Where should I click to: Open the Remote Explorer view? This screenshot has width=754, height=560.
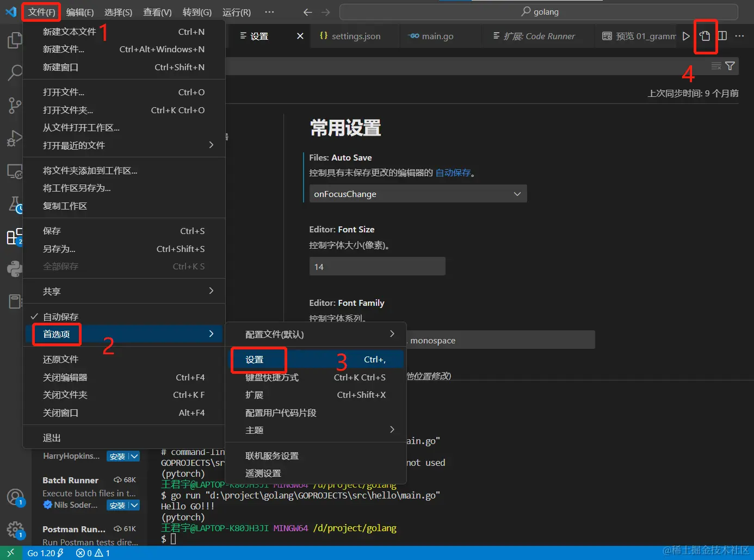pyautogui.click(x=15, y=172)
